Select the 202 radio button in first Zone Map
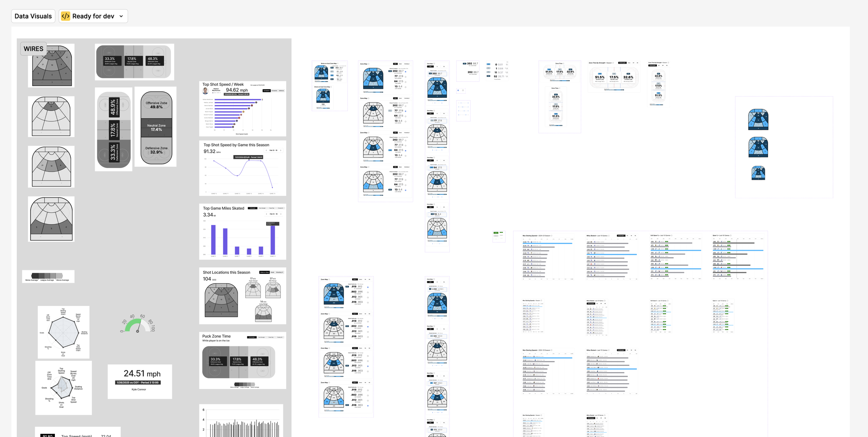Viewport: 868px width, 437px height. [x=406, y=72]
